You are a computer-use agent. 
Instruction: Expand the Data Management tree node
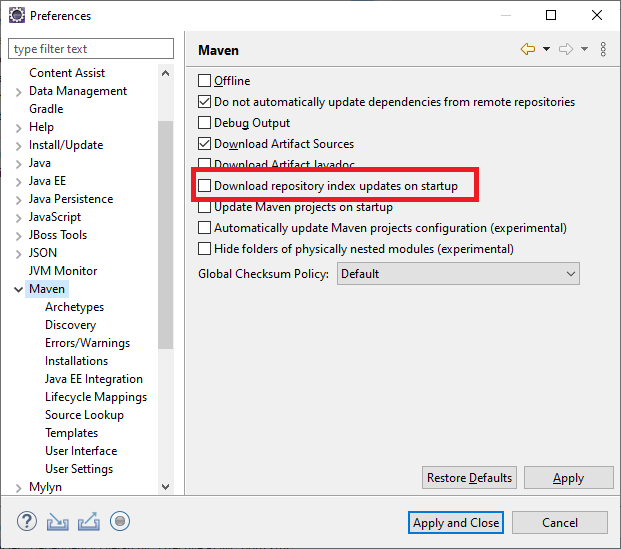click(18, 92)
